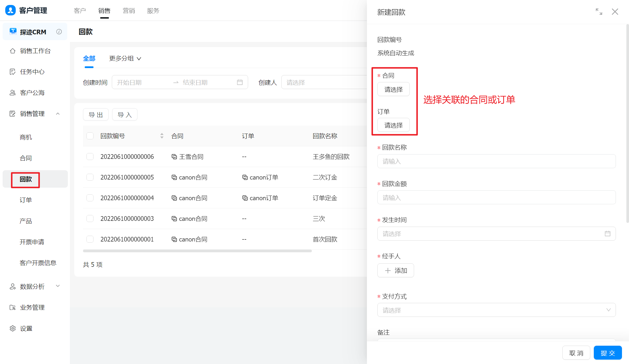
Task: Switch to the 营销 top tab
Action: point(129,11)
